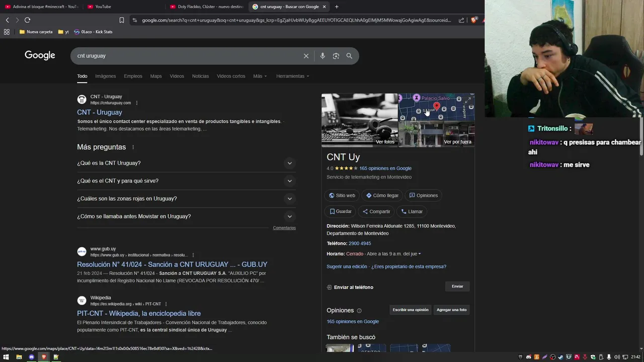Click the Opiniones button
Screen dimensions: 644x362
[x=424, y=196]
